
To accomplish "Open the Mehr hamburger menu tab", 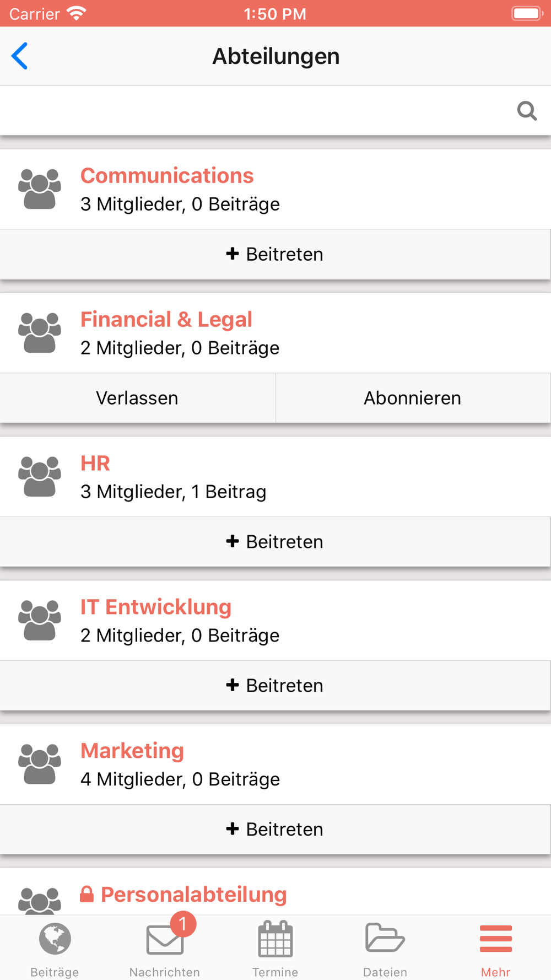I will tap(495, 948).
